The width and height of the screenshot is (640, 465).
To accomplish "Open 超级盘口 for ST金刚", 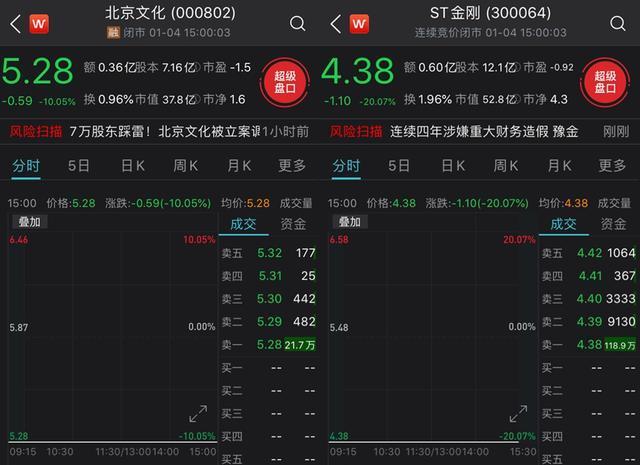I will (605, 80).
